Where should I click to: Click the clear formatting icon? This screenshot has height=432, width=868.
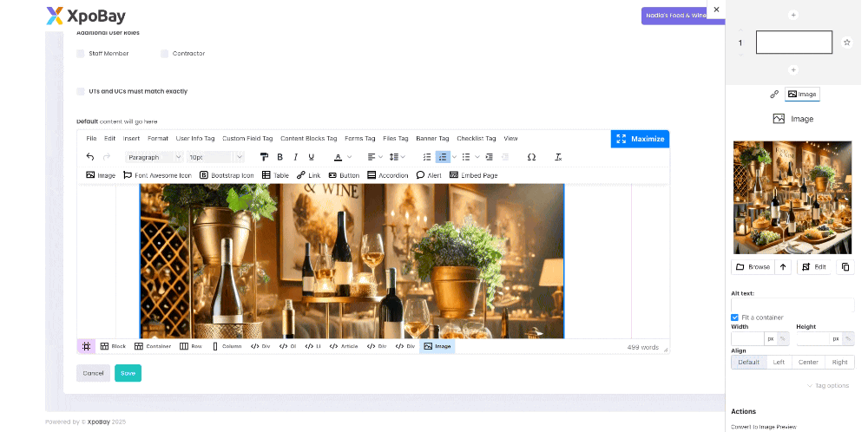558,157
